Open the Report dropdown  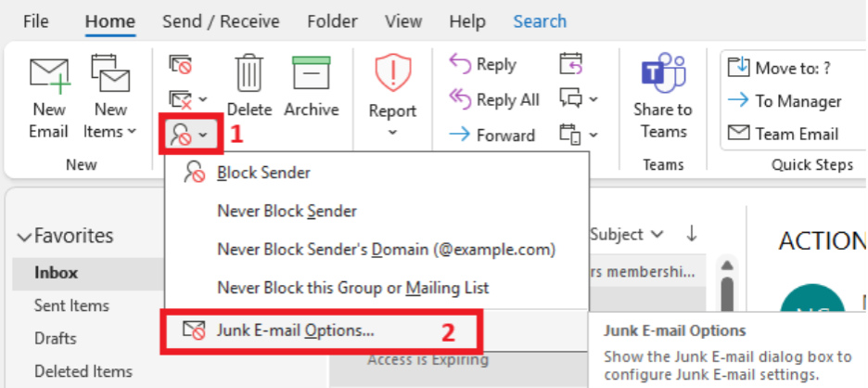[x=392, y=97]
